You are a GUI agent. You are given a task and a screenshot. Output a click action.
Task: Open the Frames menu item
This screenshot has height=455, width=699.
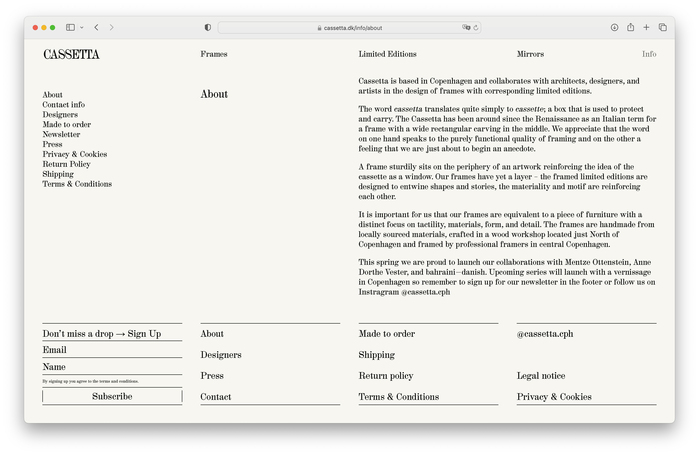[213, 54]
